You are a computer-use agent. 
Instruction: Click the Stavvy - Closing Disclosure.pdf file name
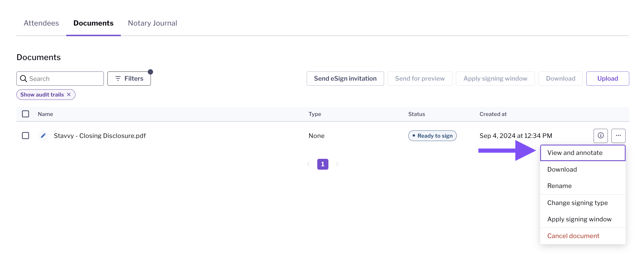click(100, 136)
